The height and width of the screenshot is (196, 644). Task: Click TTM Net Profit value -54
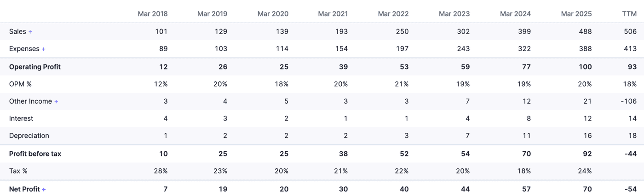(630, 189)
